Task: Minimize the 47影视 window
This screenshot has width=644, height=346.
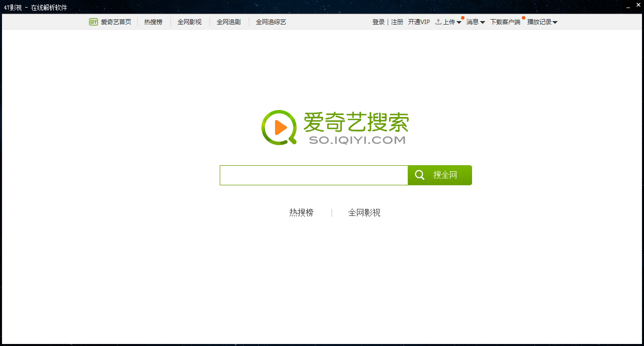Action: 627,7
